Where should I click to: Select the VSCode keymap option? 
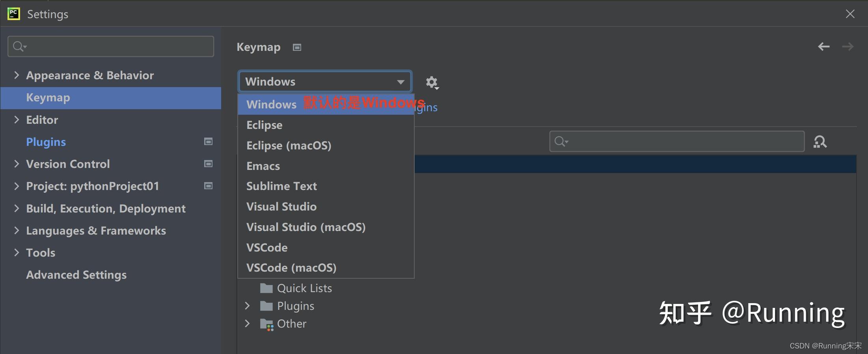[x=267, y=248]
